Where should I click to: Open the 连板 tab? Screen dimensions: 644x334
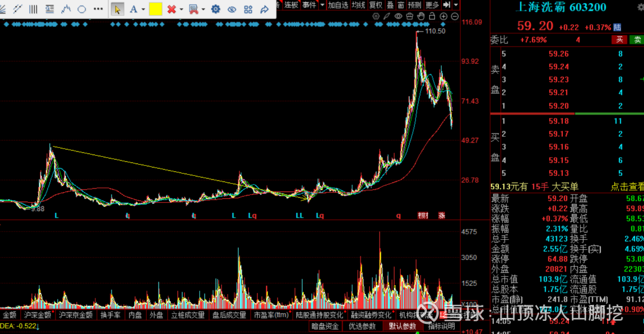tap(291, 5)
